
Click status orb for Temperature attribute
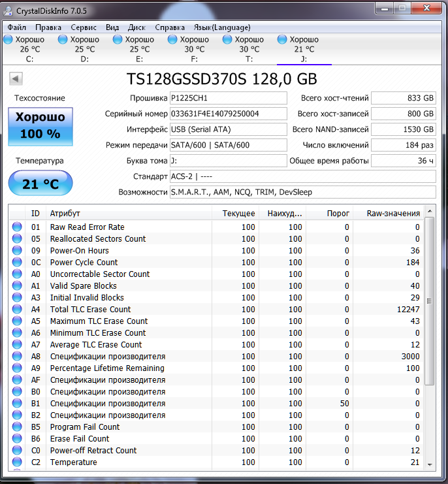pos(17,462)
